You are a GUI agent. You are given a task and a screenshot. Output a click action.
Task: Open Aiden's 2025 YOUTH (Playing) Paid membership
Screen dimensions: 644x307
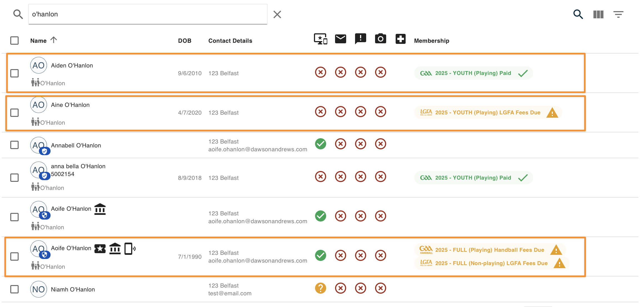[x=473, y=73]
